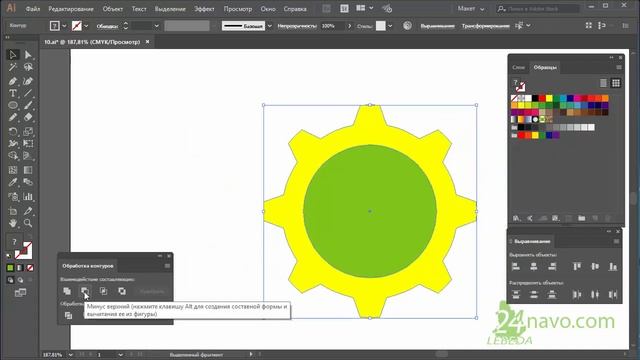Select the Shape Builder tool
Image resolution: width=640 pixels, height=360 pixels.
click(13, 156)
